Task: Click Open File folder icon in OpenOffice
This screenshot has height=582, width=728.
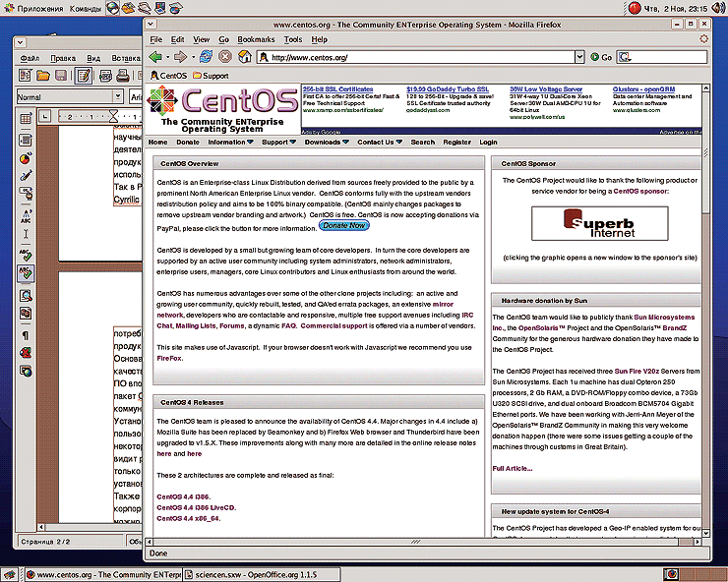Action: point(43,75)
